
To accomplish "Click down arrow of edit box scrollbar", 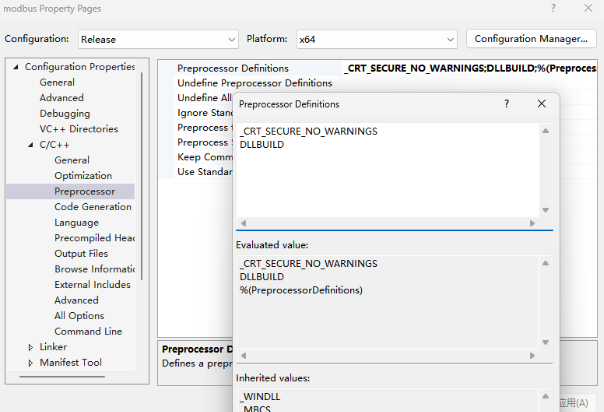I will (x=546, y=210).
